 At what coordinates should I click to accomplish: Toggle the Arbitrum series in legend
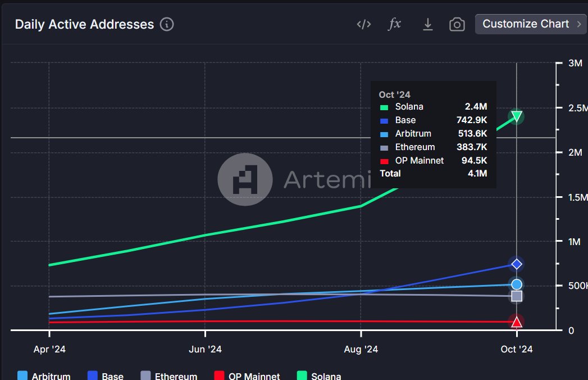click(44, 376)
